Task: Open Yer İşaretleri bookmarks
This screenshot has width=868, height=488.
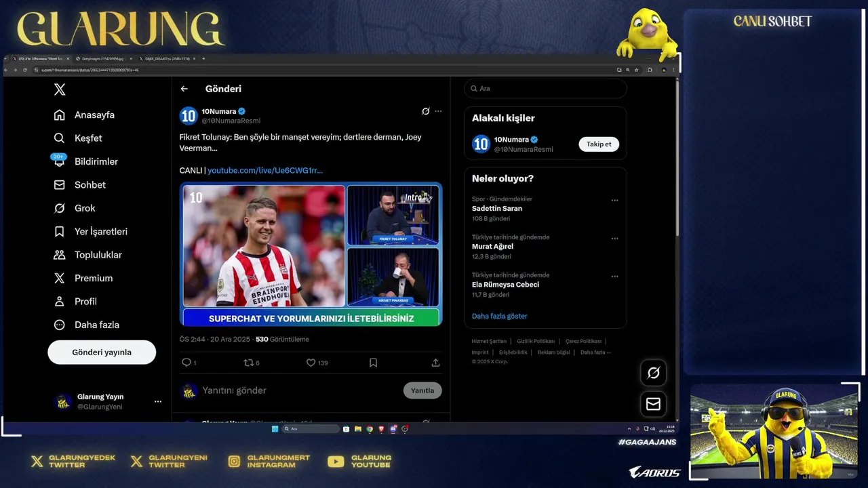Action: (x=90, y=231)
